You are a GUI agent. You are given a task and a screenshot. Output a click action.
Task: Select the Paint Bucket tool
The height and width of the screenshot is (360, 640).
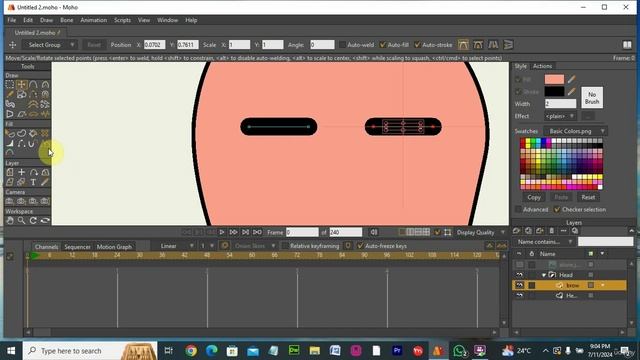click(33, 133)
